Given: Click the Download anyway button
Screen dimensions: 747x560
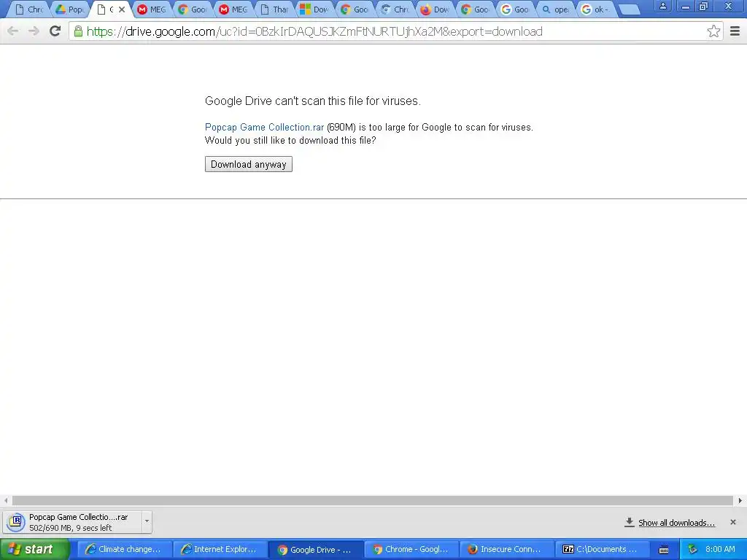Looking at the screenshot, I should 248,164.
